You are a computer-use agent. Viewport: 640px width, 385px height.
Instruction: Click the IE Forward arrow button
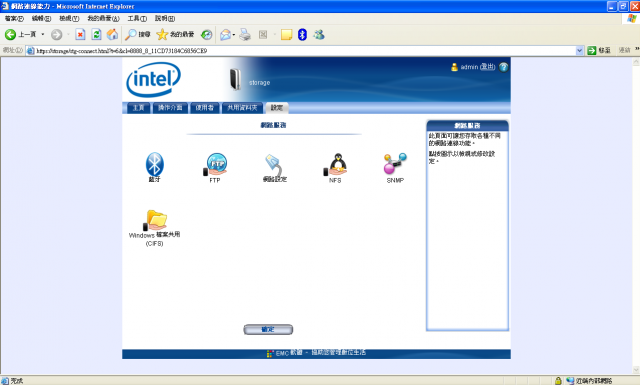pyautogui.click(x=57, y=35)
